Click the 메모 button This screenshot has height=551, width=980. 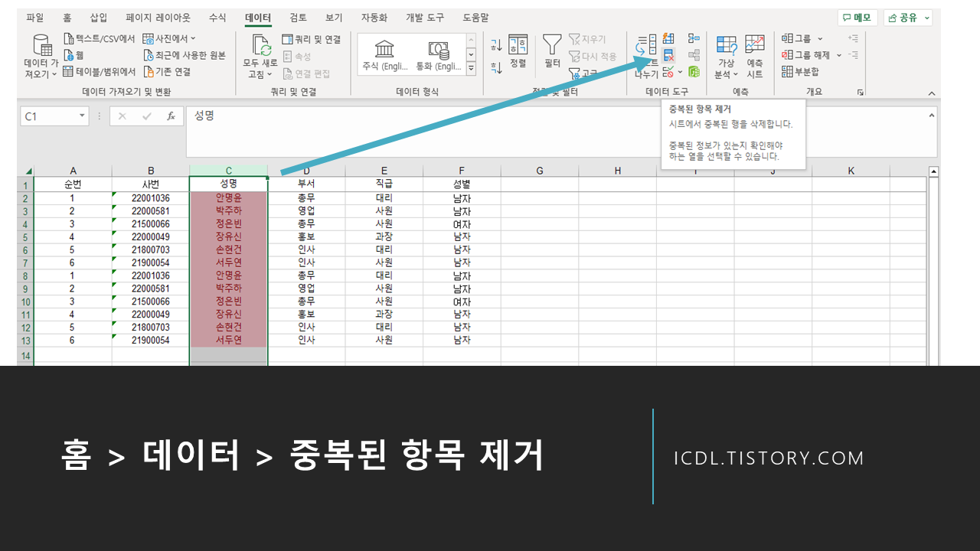tap(857, 17)
